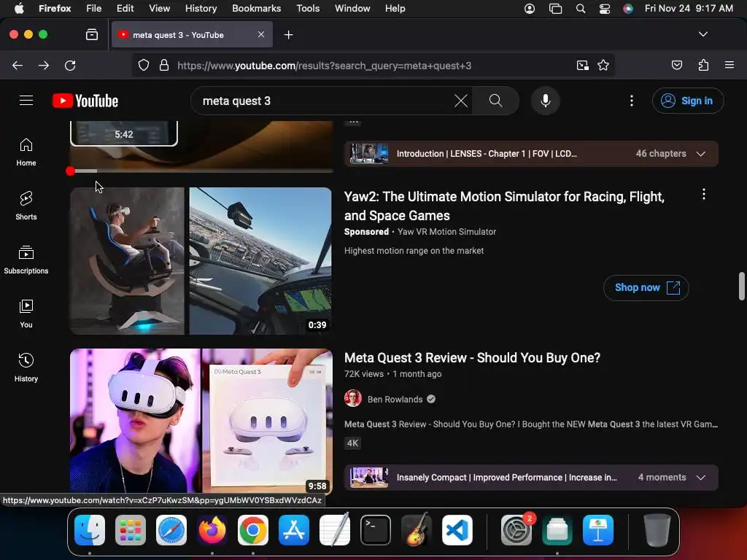Click Introduction LENSES chapter thumbnail

(x=368, y=154)
